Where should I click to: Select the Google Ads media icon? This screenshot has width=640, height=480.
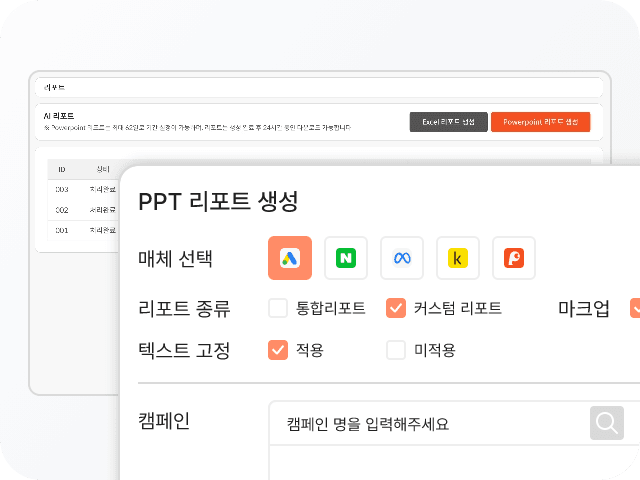coord(290,258)
